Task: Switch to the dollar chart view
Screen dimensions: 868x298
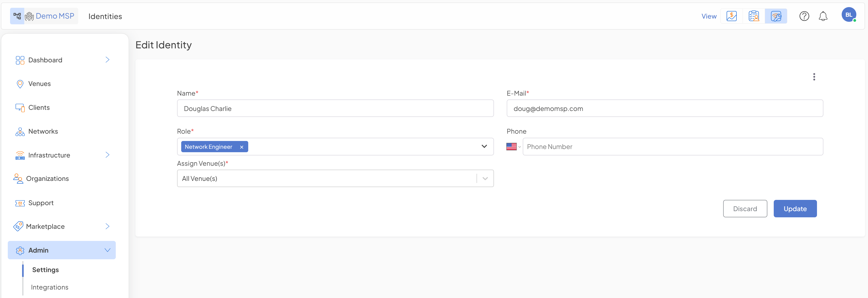Action: coord(731,16)
